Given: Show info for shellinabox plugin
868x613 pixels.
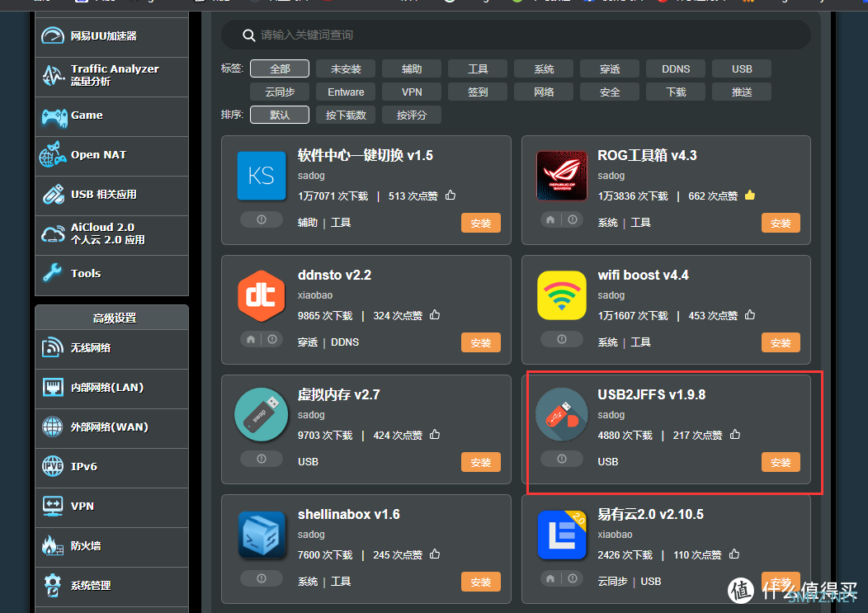Looking at the screenshot, I should click(262, 578).
